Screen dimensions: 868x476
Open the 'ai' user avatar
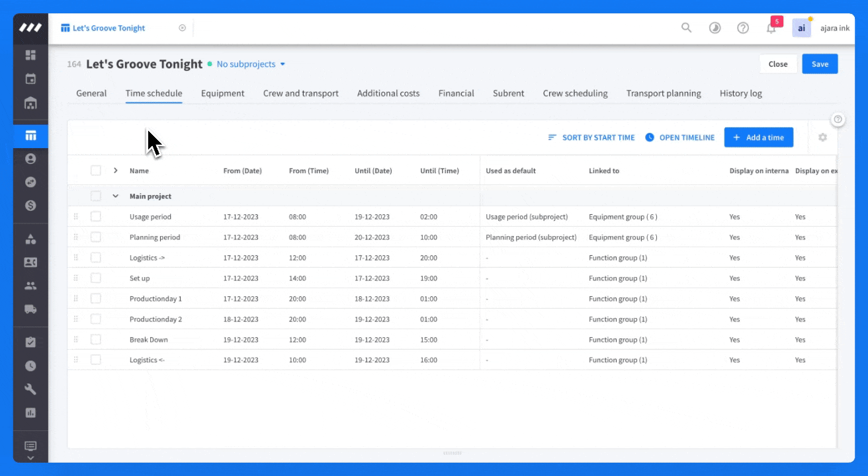point(802,28)
